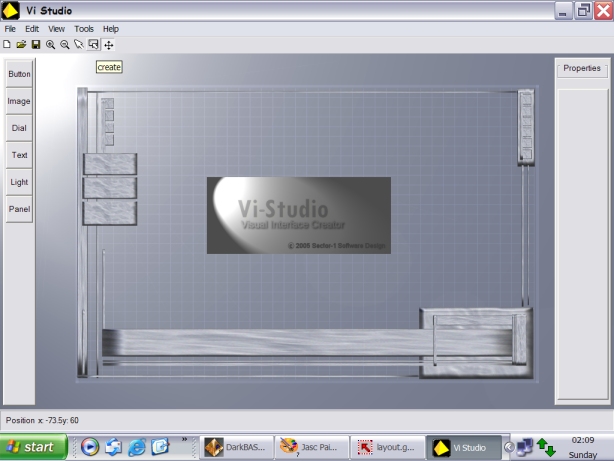Screen dimensions: 614x461
Task: Activate the create tool icon
Action: pyautogui.click(x=93, y=45)
